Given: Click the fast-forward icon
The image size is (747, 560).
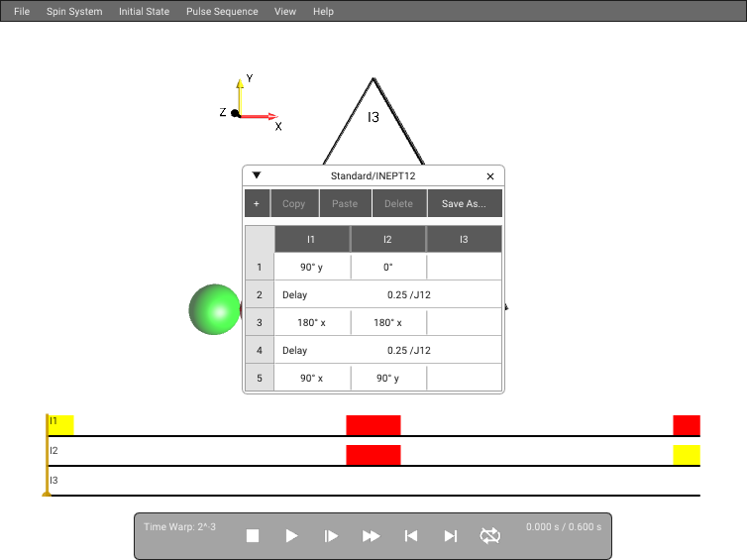Looking at the screenshot, I should click(371, 536).
